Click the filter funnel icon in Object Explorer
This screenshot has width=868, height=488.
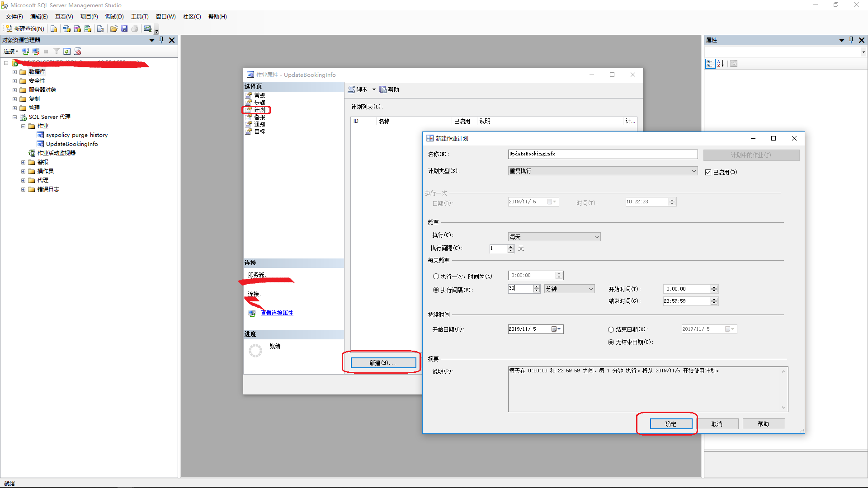pyautogui.click(x=57, y=51)
